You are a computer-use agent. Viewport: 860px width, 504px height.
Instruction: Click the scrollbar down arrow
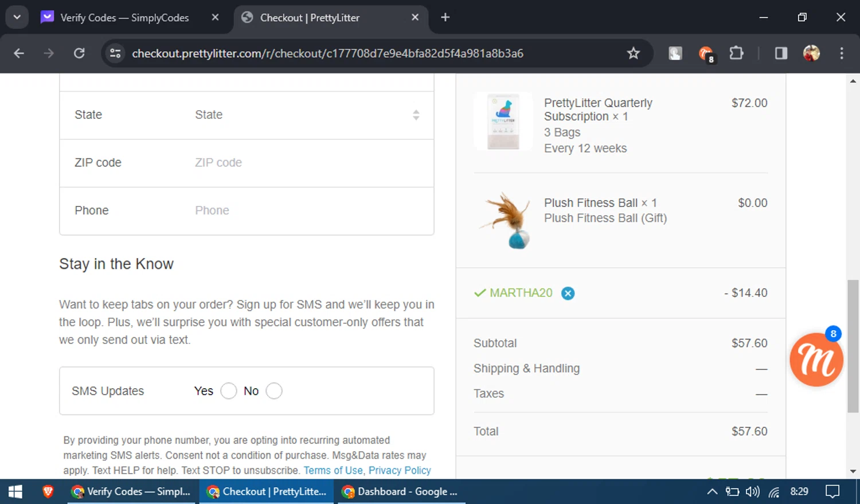(x=853, y=471)
